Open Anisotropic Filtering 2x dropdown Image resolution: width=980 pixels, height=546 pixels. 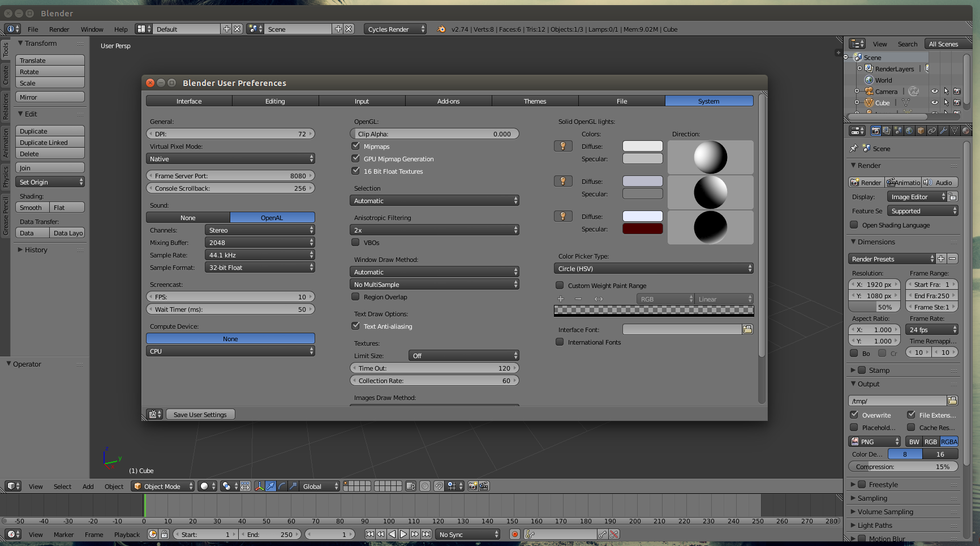click(435, 230)
